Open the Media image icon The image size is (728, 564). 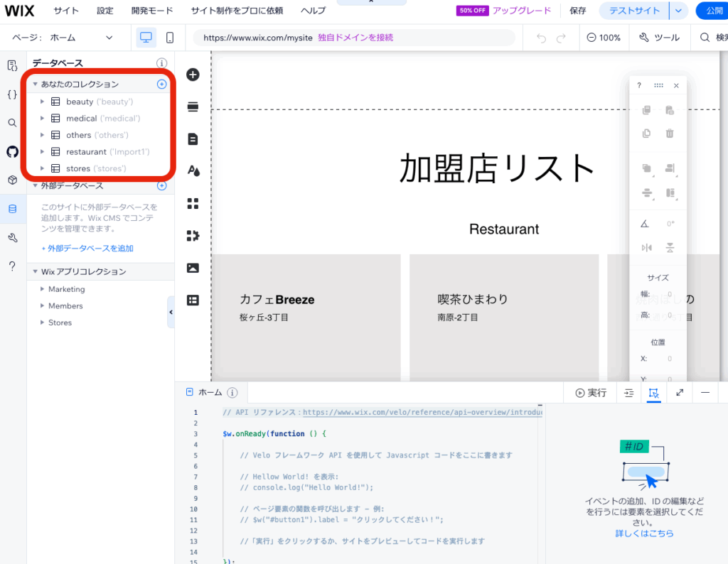click(x=193, y=268)
